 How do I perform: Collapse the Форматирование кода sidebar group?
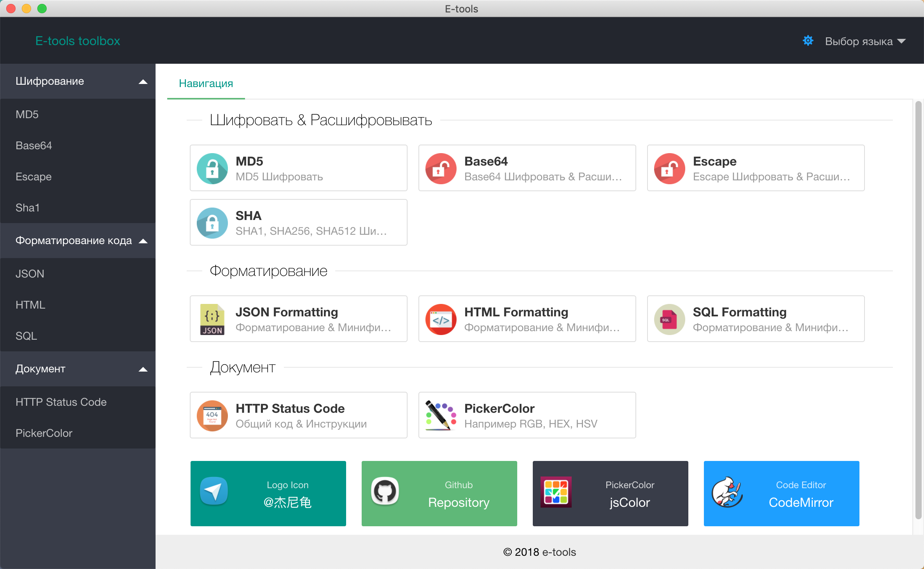point(143,241)
